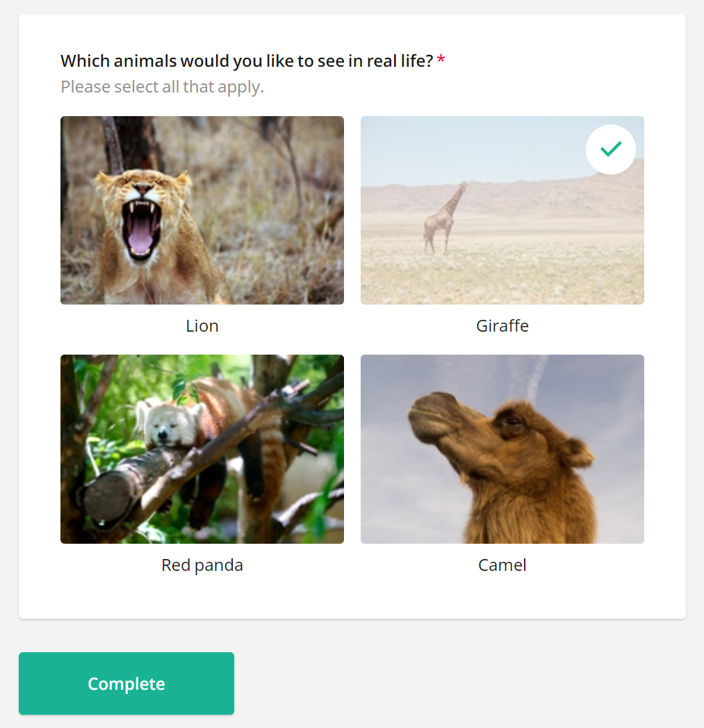Select the Camel image option

[x=502, y=448]
